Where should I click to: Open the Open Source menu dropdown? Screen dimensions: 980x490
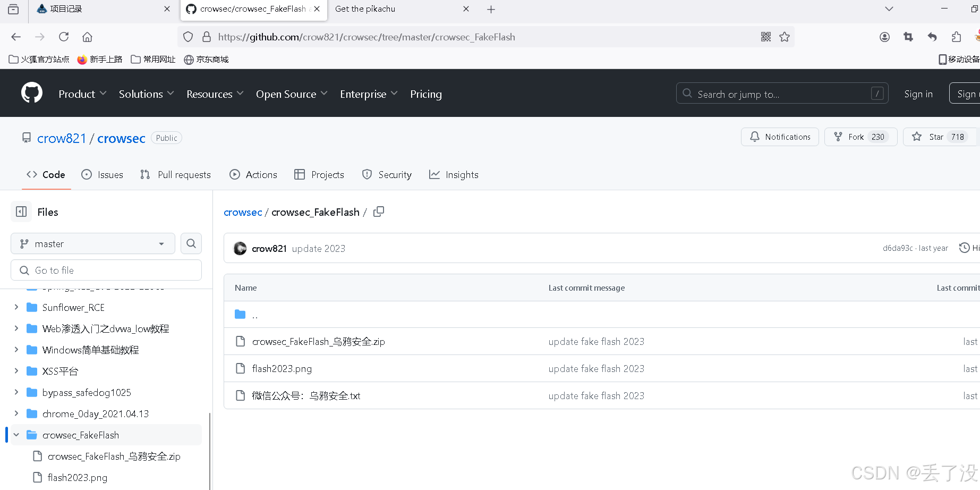point(292,94)
